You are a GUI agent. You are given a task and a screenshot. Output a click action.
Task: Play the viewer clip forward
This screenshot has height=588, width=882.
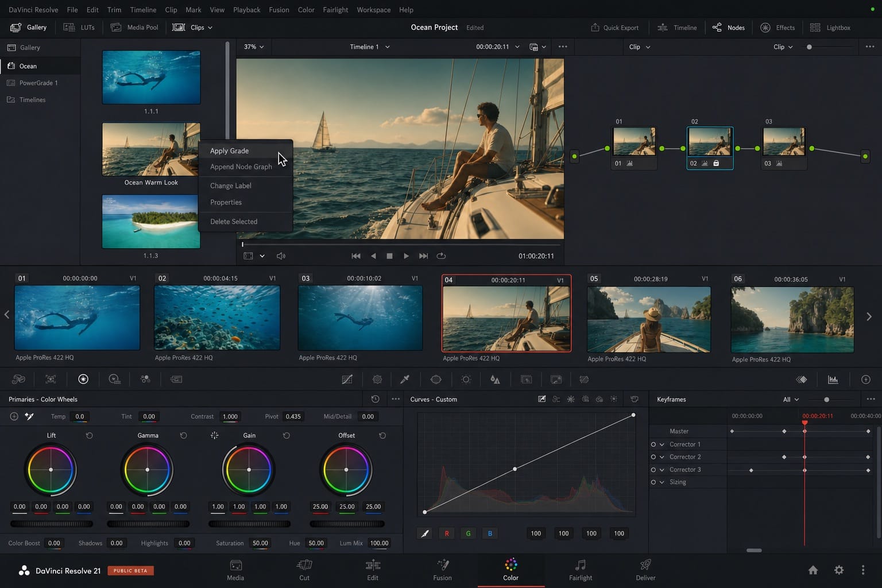(406, 256)
